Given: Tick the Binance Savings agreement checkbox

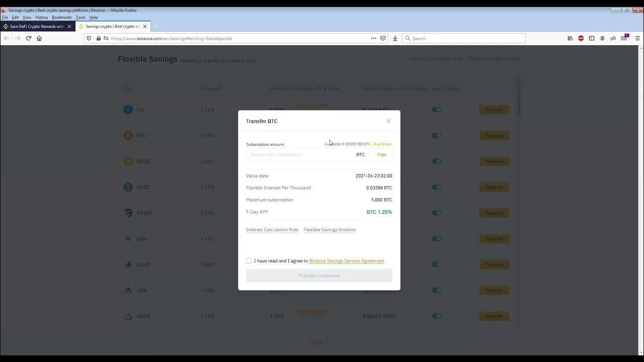Looking at the screenshot, I should (249, 261).
